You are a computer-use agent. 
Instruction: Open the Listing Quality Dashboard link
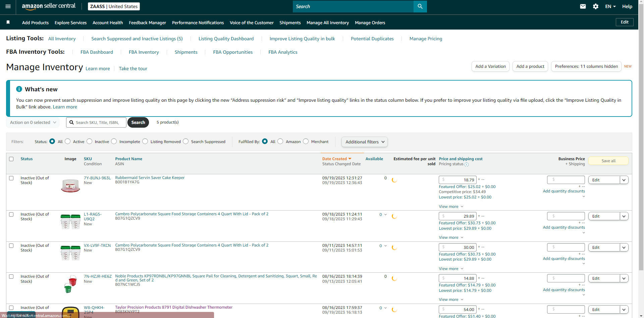226,39
